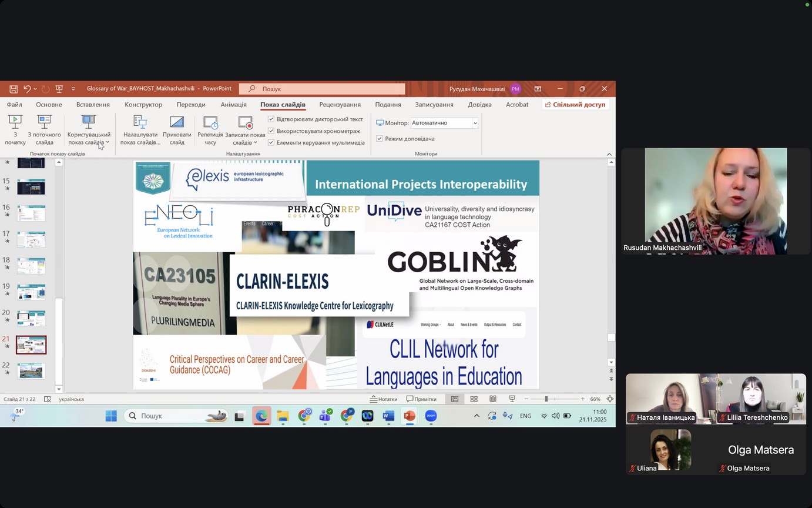812x508 pixels.
Task: Start slideshow from the beginning
Action: (15, 129)
